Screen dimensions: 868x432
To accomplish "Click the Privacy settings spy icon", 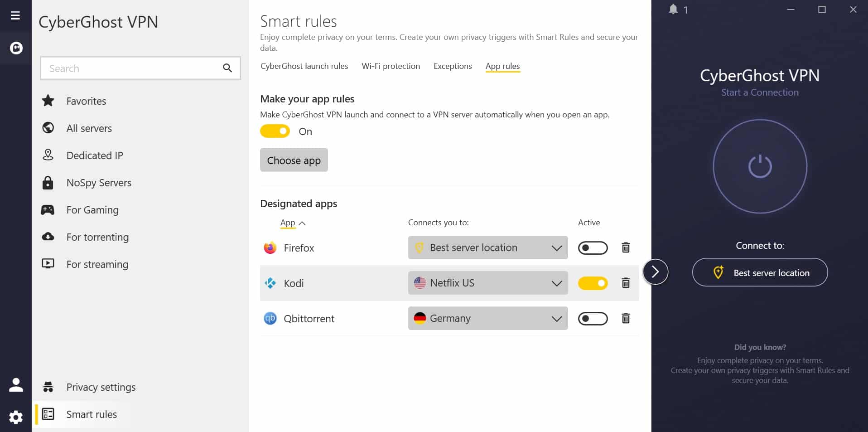I will point(48,387).
